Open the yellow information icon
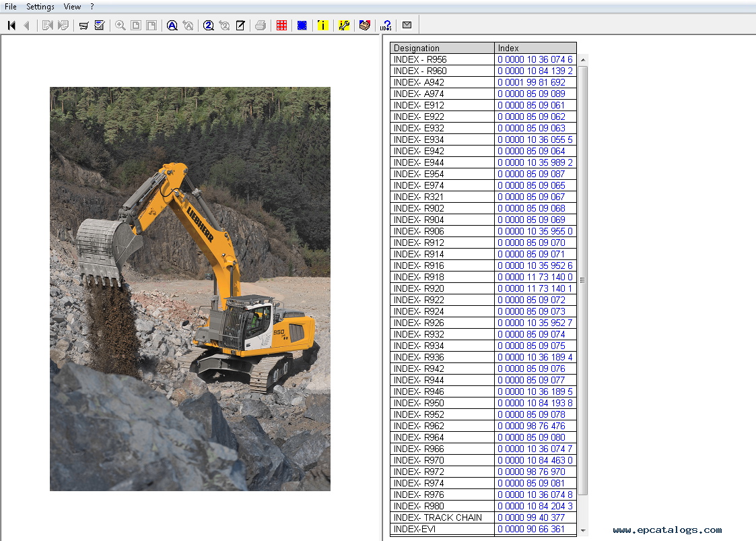756x541 pixels. click(x=323, y=26)
